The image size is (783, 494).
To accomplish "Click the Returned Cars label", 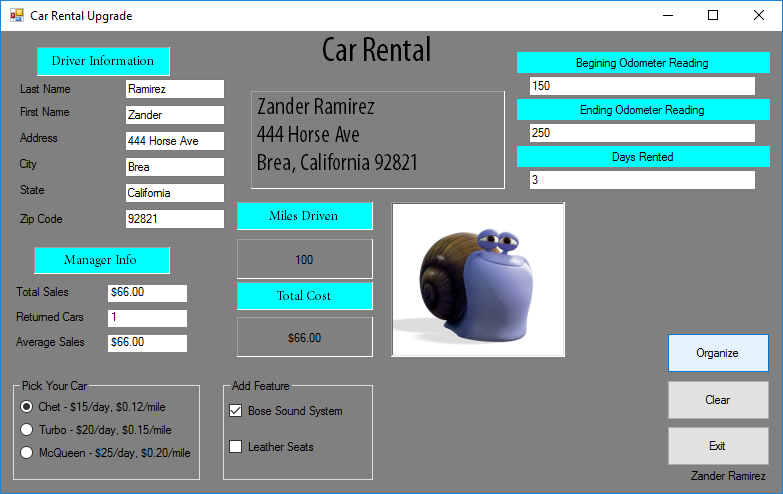I will pos(49,317).
